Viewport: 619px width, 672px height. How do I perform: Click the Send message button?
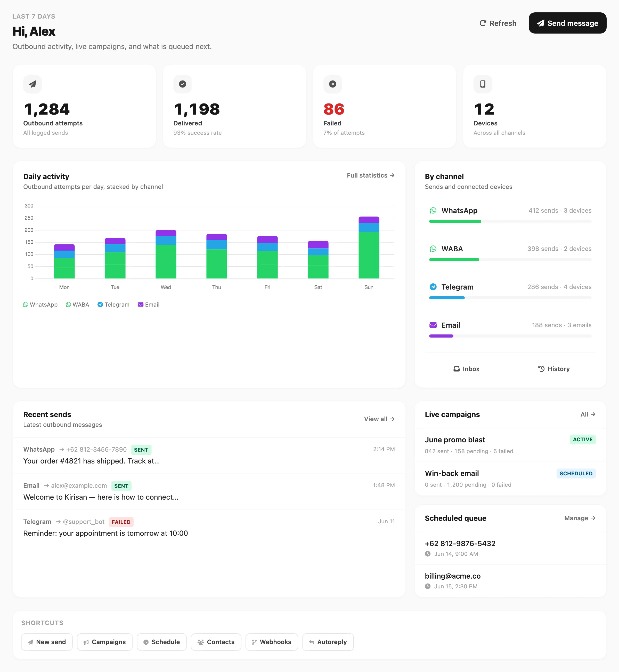[x=567, y=23]
